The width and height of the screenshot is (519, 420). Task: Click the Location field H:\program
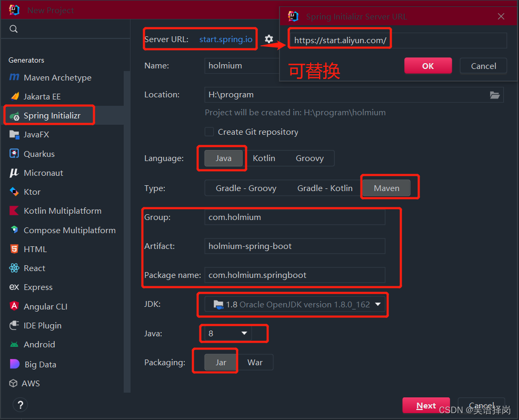pyautogui.click(x=354, y=95)
